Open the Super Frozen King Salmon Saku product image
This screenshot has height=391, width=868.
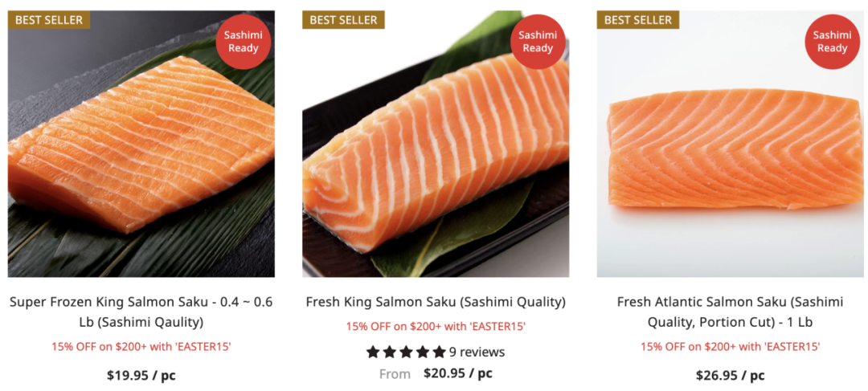click(141, 144)
